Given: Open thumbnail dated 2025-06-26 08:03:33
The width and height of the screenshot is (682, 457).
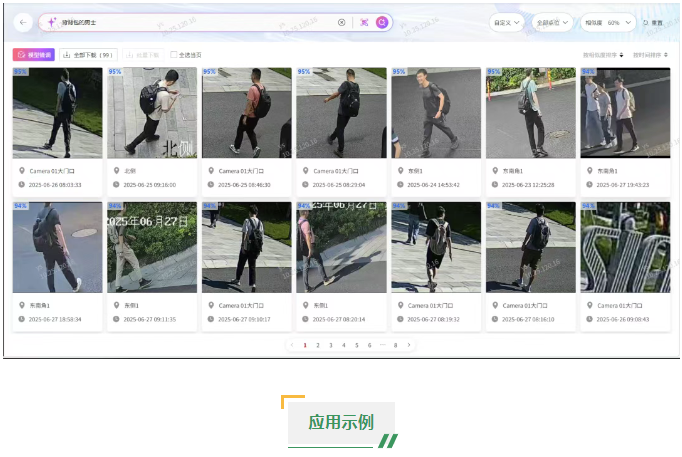Looking at the screenshot, I should pyautogui.click(x=57, y=113).
